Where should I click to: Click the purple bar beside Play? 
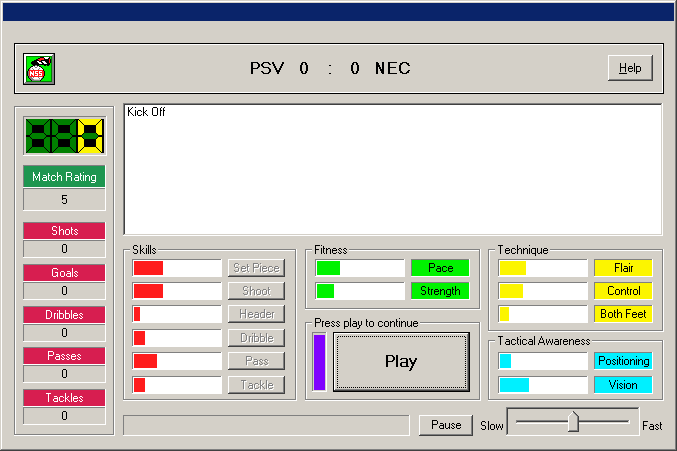tap(320, 362)
